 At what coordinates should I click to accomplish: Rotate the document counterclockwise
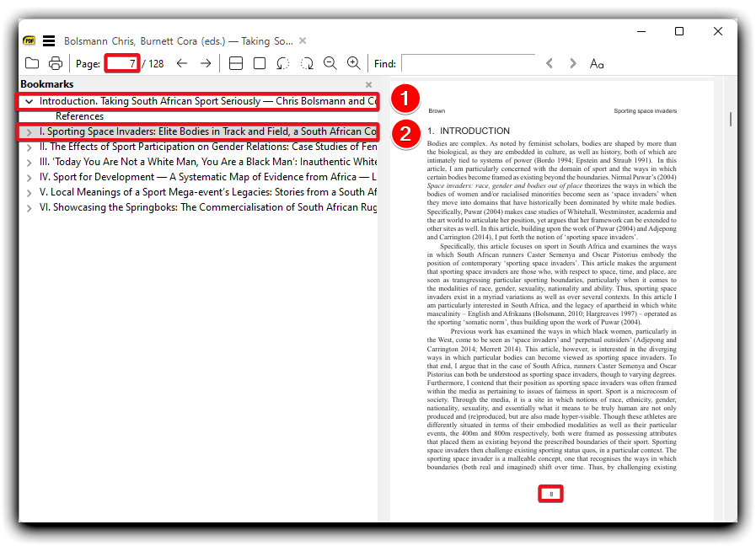pos(283,62)
